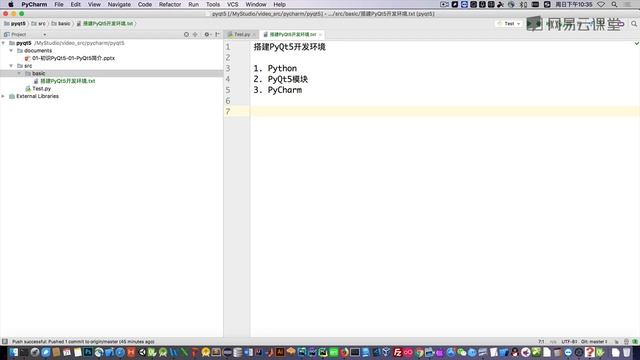
Task: Launch Illustrator from the Dock
Action: click(x=280, y=352)
